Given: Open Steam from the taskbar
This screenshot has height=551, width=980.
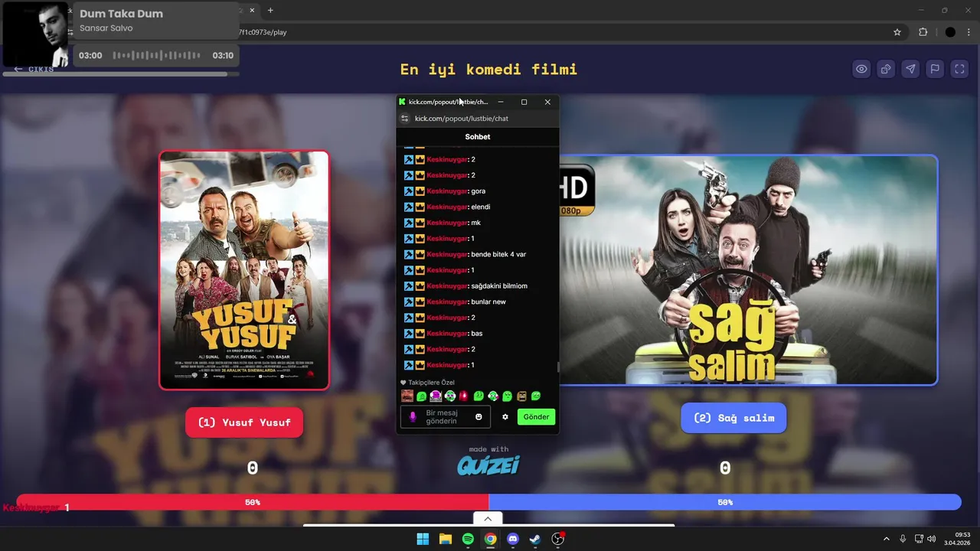Looking at the screenshot, I should coord(535,539).
